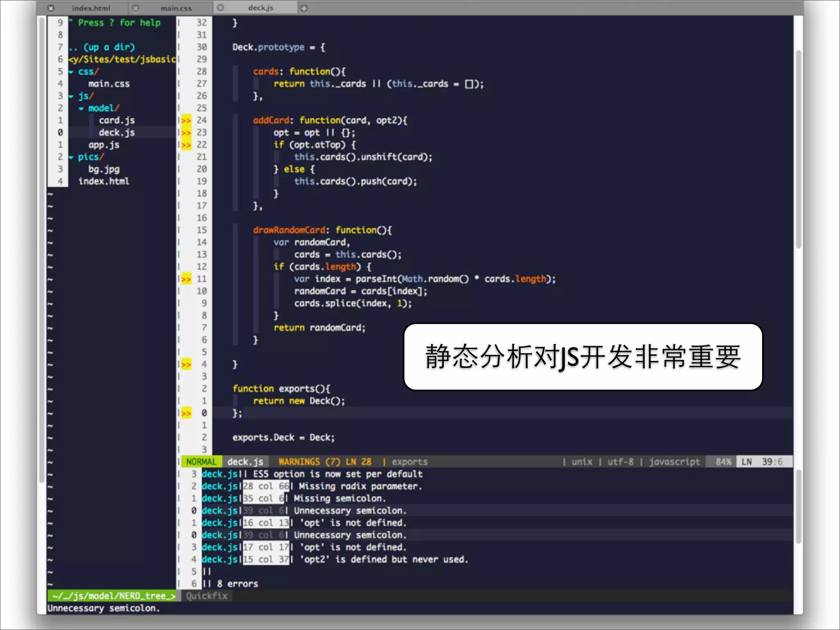Screen dimensions: 840x630
Task: Click the 84% position indicator
Action: click(x=724, y=462)
